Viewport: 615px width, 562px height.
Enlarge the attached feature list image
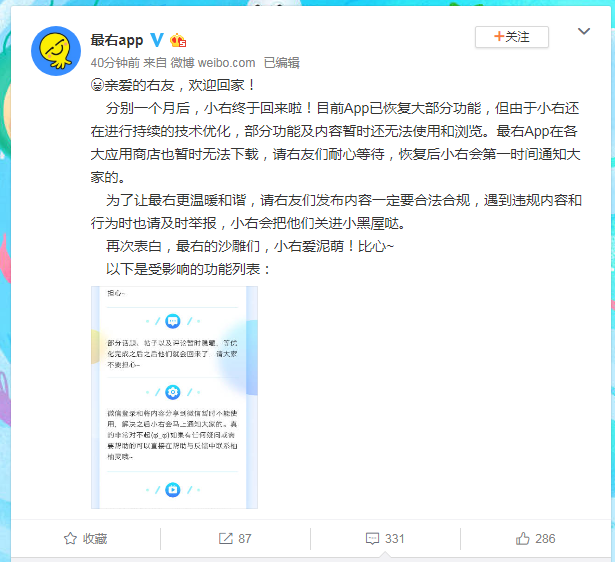(174, 397)
